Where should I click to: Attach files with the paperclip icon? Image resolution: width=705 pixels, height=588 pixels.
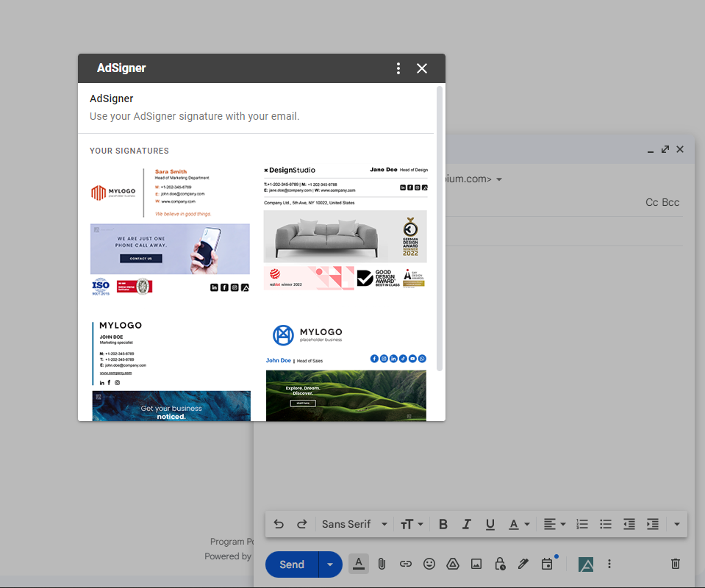click(x=382, y=564)
